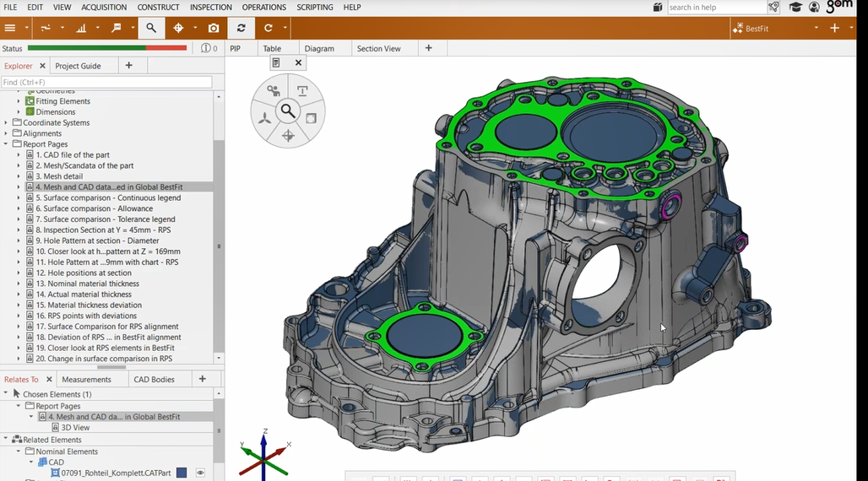Screen dimensions: 868x481
Task: Click the camera snapshot icon in toolbar
Action: pos(214,28)
